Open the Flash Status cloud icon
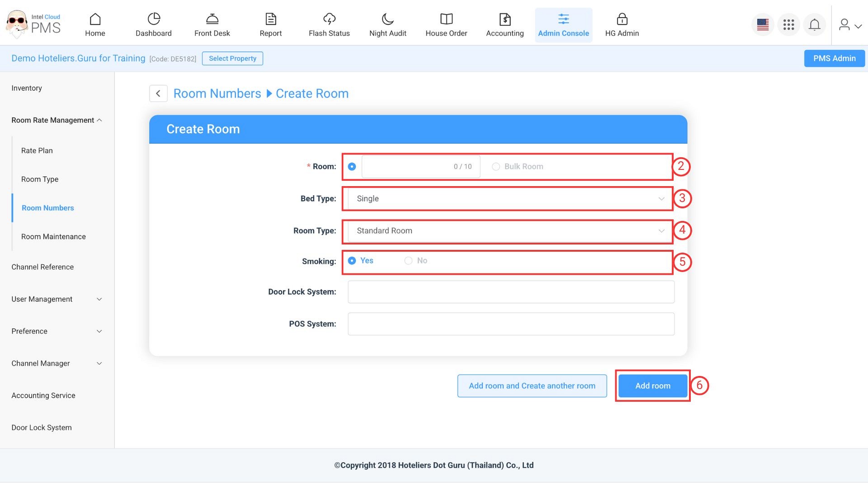The height and width of the screenshot is (488, 868). [x=329, y=19]
